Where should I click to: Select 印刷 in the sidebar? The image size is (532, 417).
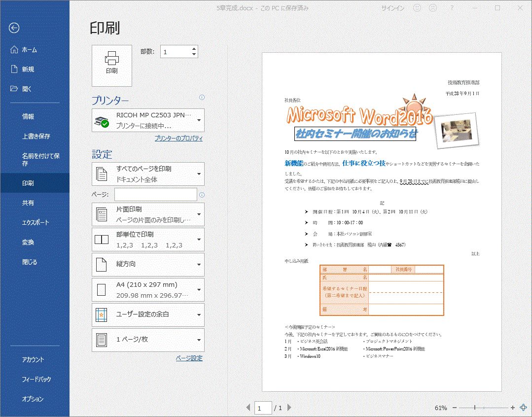(35, 183)
